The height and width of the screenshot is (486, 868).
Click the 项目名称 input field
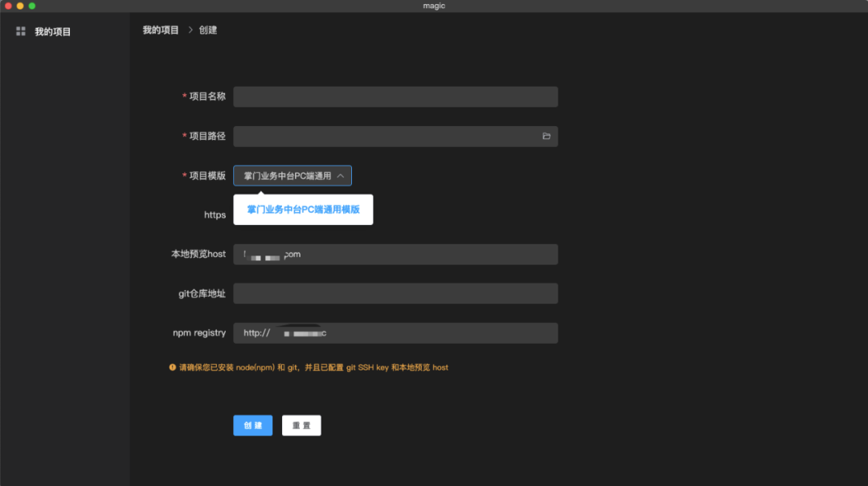[x=395, y=96]
